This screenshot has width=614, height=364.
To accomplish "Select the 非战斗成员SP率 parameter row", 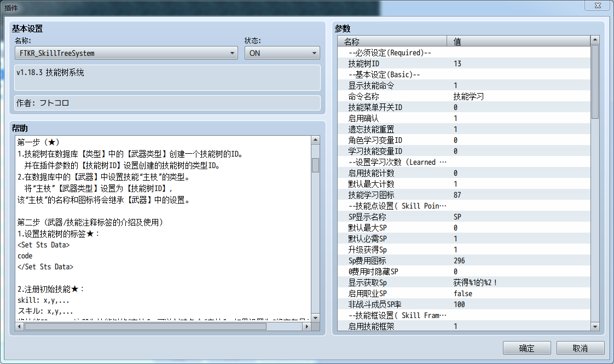I will pyautogui.click(x=464, y=304).
